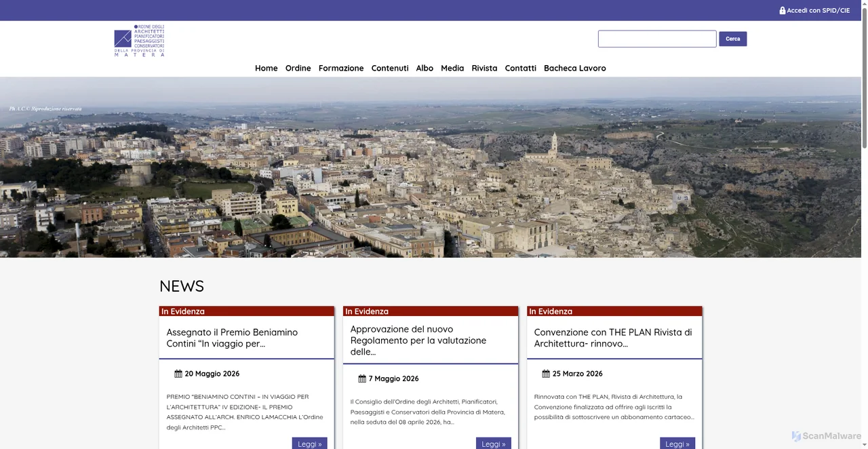Screen dimensions: 868x449
Task: Click the excerpt starting Rinnovata con THE PLAN
Action: click(614, 407)
